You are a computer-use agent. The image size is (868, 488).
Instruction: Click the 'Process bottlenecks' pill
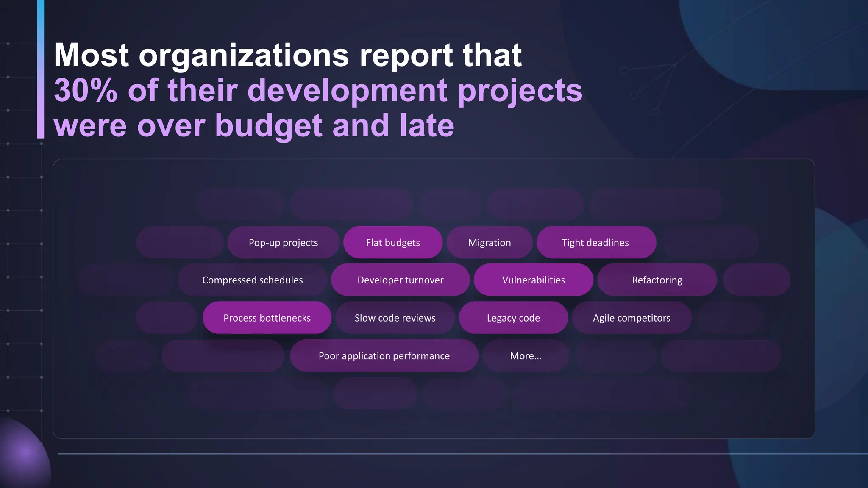pyautogui.click(x=267, y=318)
